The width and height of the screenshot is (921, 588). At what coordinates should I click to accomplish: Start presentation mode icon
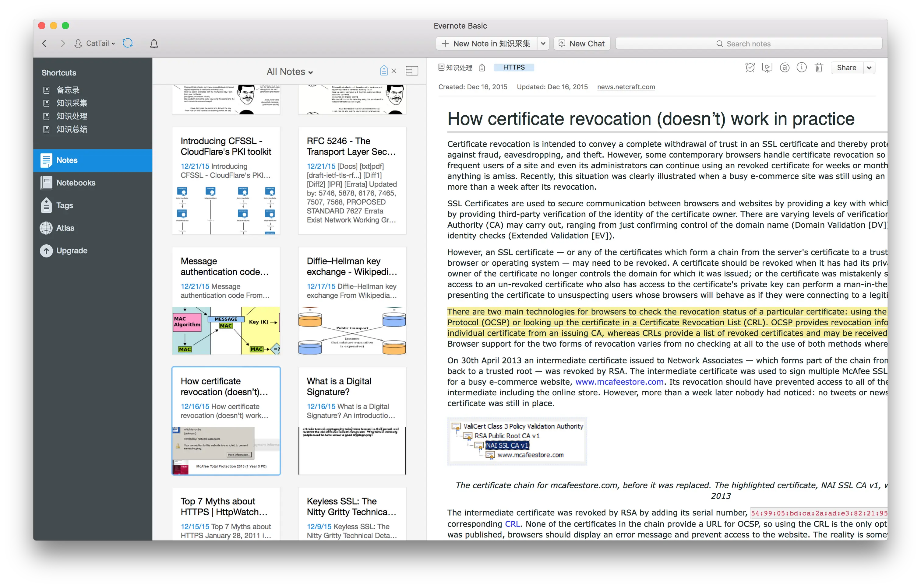point(767,68)
